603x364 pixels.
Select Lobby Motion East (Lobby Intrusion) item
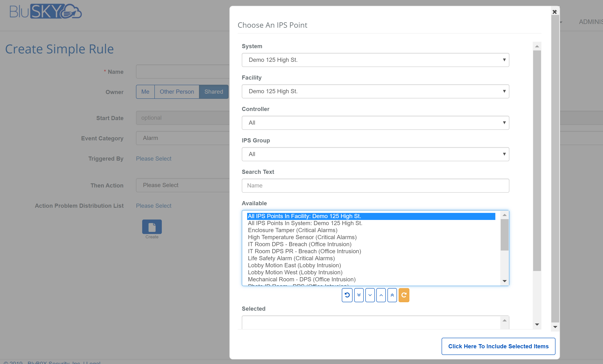(294, 265)
